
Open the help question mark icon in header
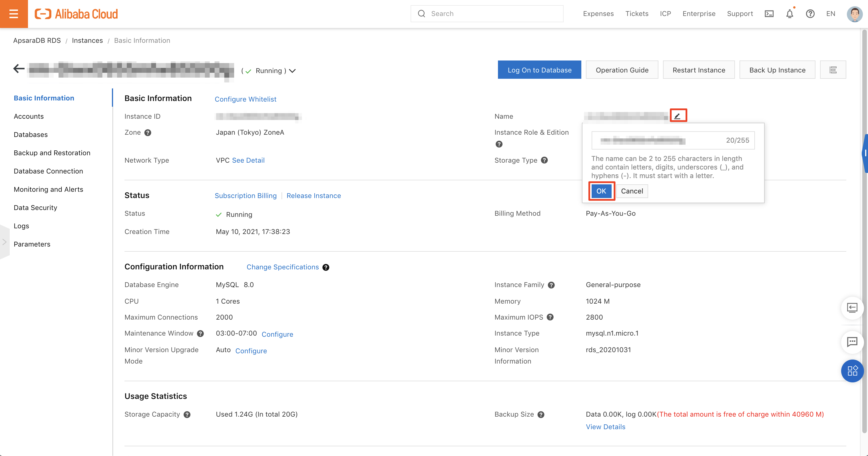810,14
